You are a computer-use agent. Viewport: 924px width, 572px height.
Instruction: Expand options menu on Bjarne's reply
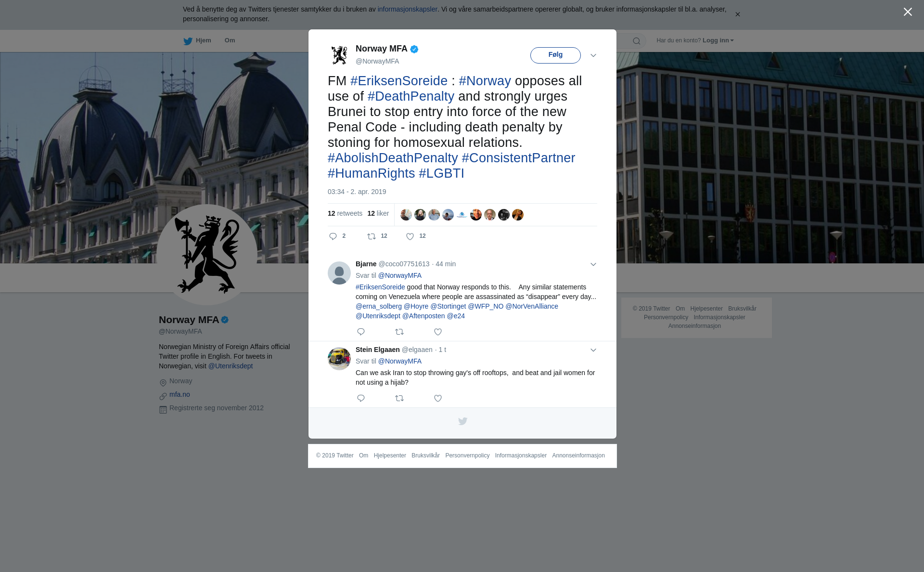(593, 264)
